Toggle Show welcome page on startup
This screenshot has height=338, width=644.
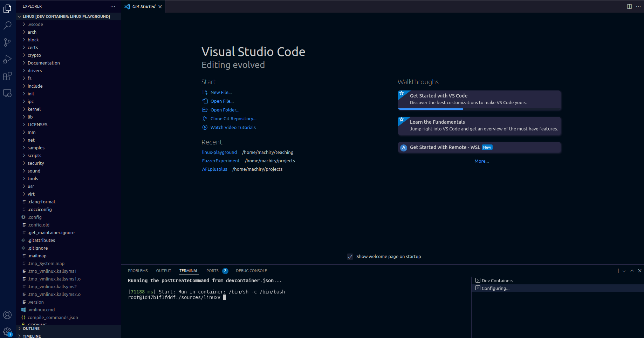coord(350,257)
